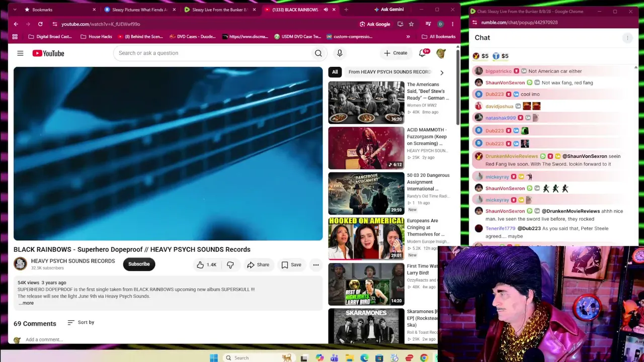Image resolution: width=644 pixels, height=362 pixels.
Task: Open YouTube notifications bell
Action: coord(423,53)
